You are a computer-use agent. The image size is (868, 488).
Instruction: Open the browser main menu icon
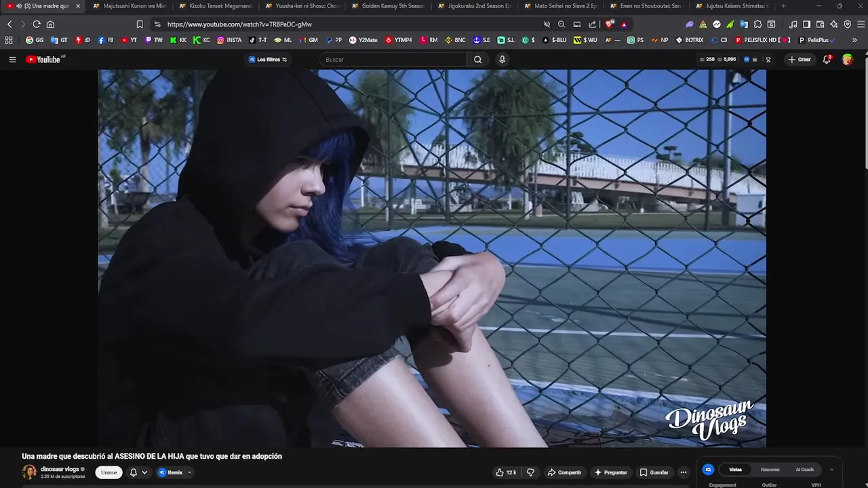coord(859,24)
